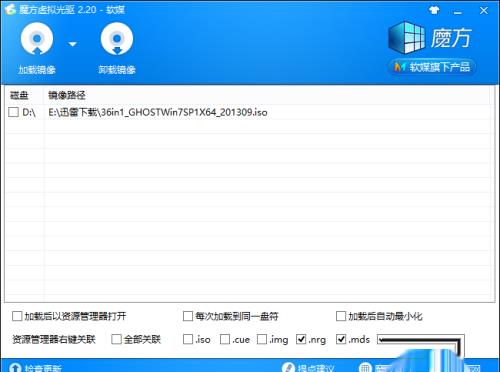Check the .cue association checkbox
Image resolution: width=500 pixels, height=372 pixels.
(x=225, y=339)
